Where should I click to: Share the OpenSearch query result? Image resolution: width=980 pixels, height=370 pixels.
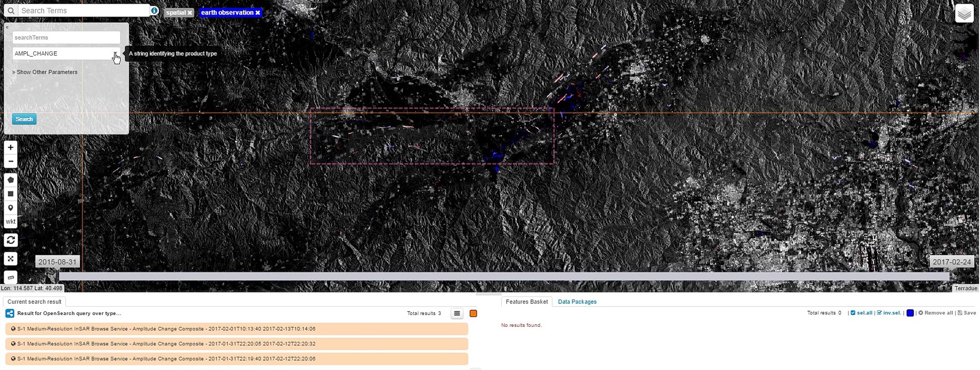(10, 313)
